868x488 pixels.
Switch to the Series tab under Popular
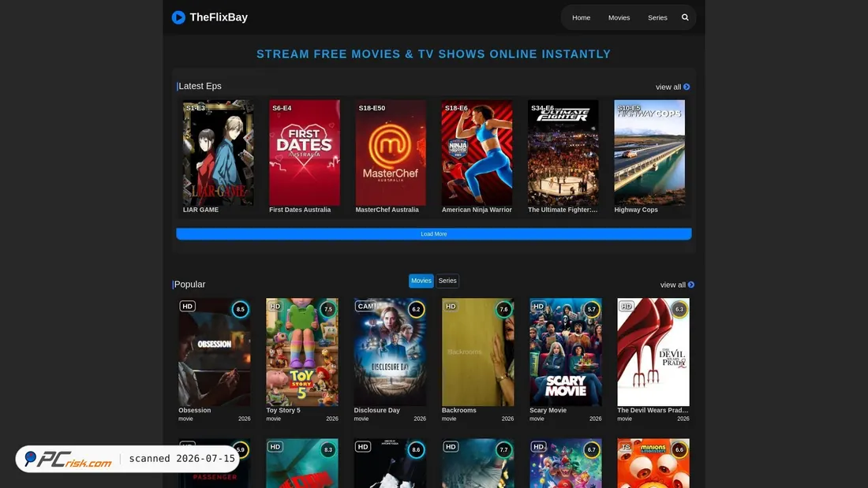click(x=447, y=281)
